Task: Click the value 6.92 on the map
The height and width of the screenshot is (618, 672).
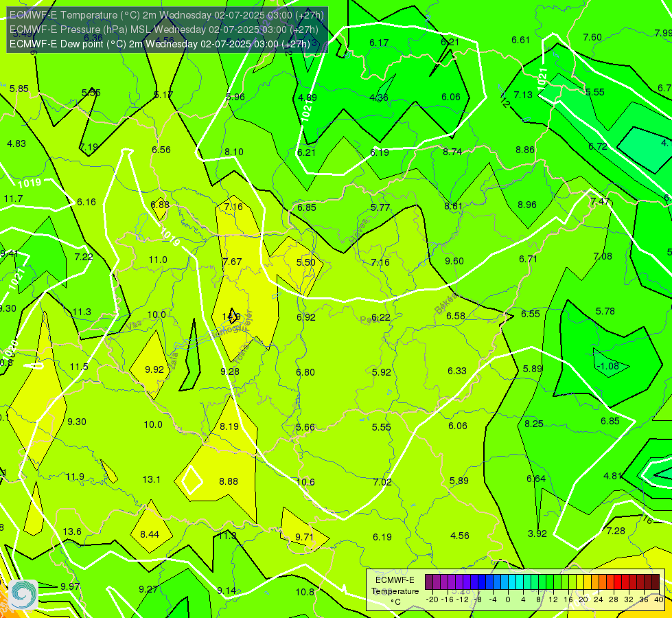Action: click(x=306, y=317)
